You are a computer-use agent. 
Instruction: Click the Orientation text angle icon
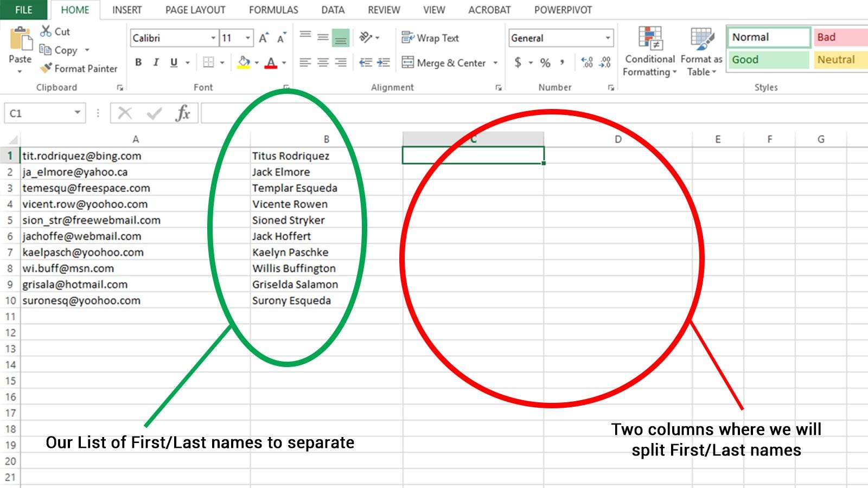click(x=366, y=37)
